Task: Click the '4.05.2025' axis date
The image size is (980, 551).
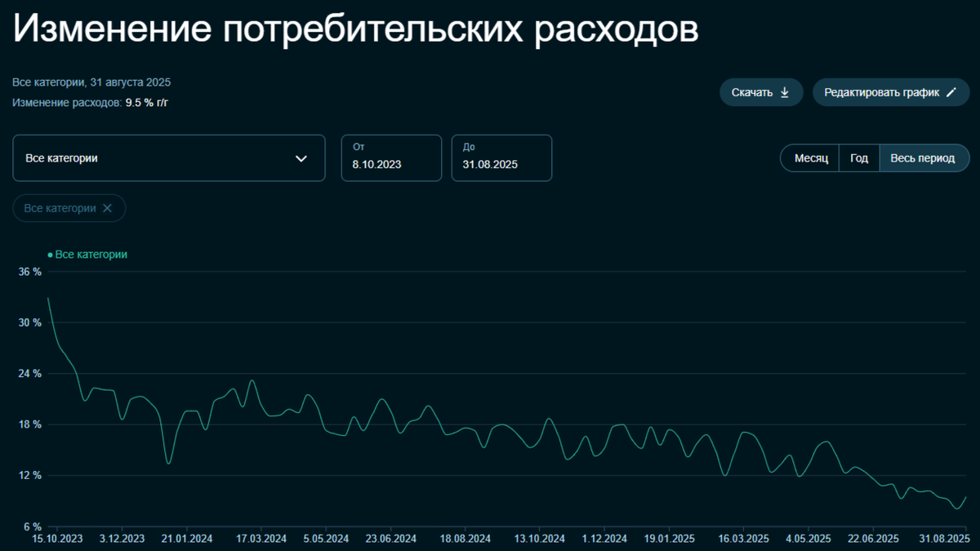Action: (x=808, y=539)
